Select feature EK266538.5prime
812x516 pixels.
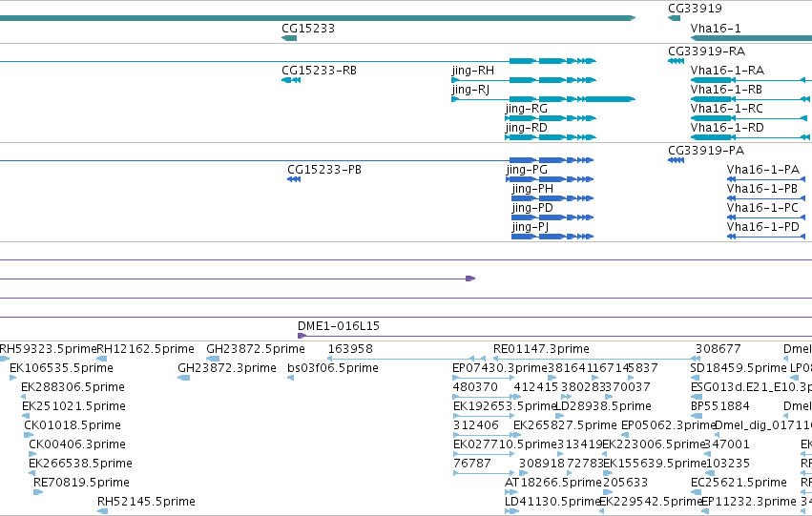click(x=80, y=464)
